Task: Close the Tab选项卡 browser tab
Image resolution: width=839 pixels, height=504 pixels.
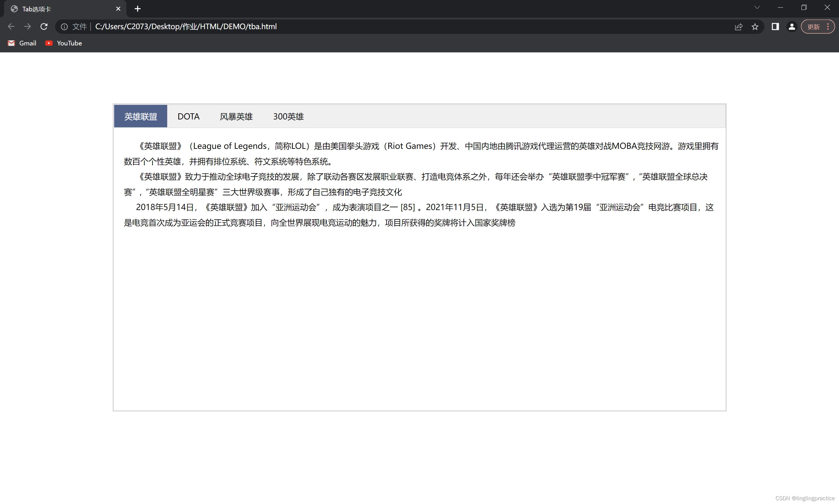Action: [x=118, y=9]
